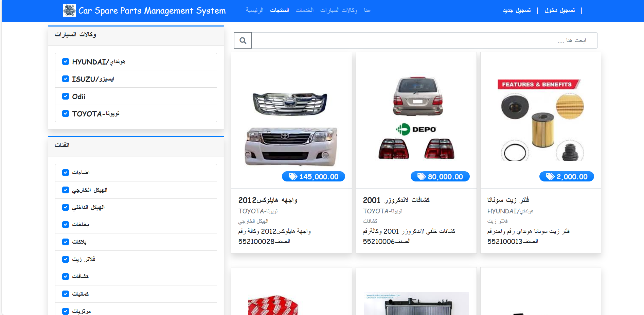Click فلاتر زيت category text on Sonata card
644x315 pixels.
coord(497,221)
